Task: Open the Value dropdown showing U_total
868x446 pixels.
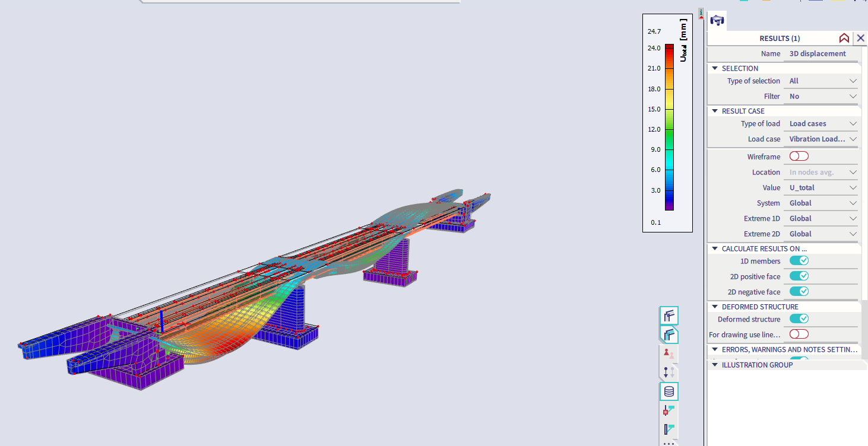Action: [x=821, y=187]
